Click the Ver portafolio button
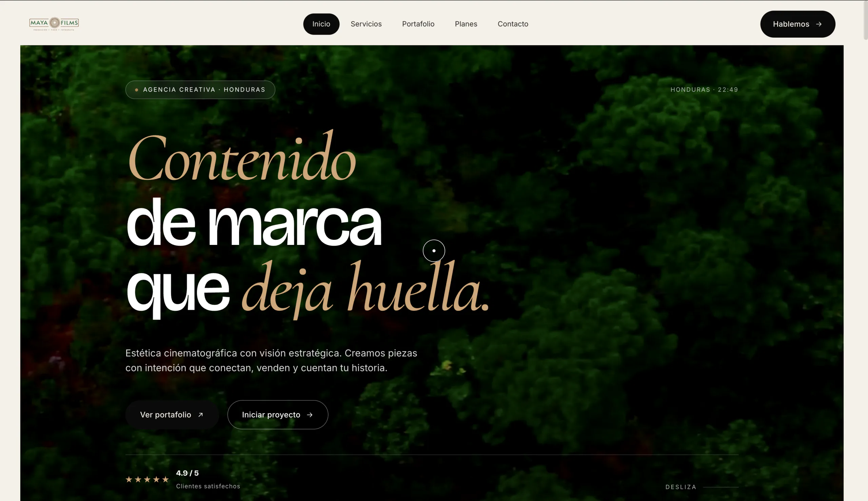Screen dimensions: 868x501 172,415
